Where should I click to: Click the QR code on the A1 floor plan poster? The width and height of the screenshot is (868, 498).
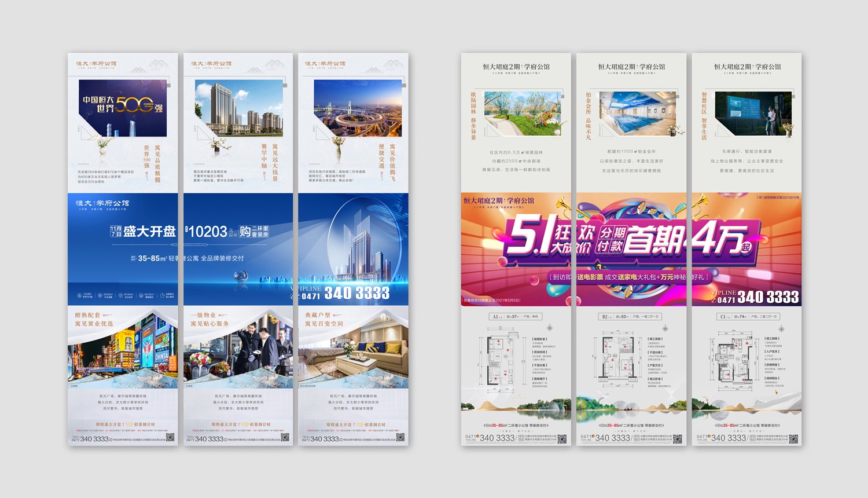(x=562, y=438)
